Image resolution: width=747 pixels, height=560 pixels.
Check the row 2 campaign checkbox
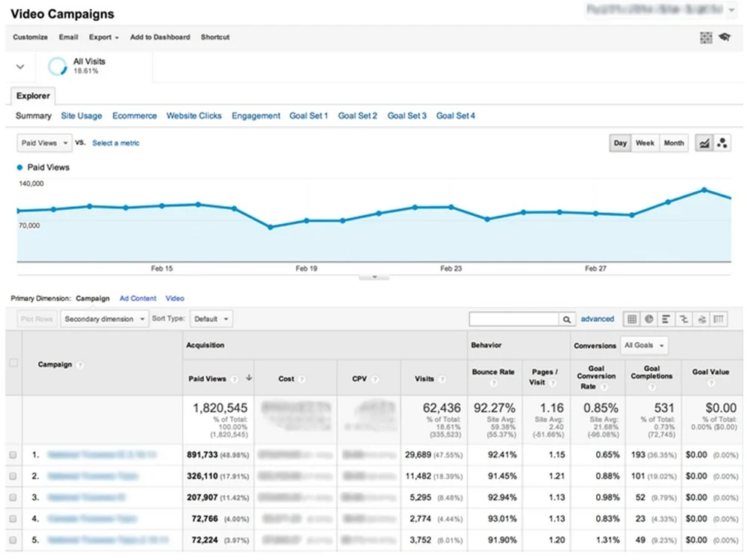[x=13, y=476]
